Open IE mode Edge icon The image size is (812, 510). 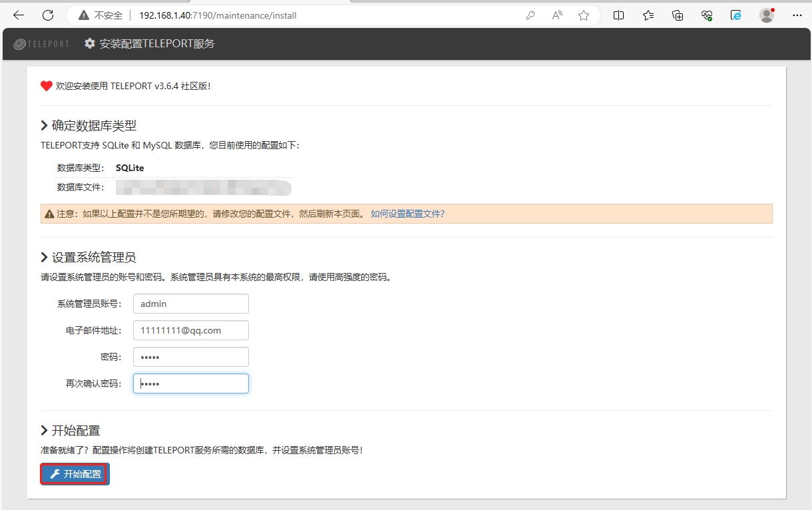coord(736,15)
